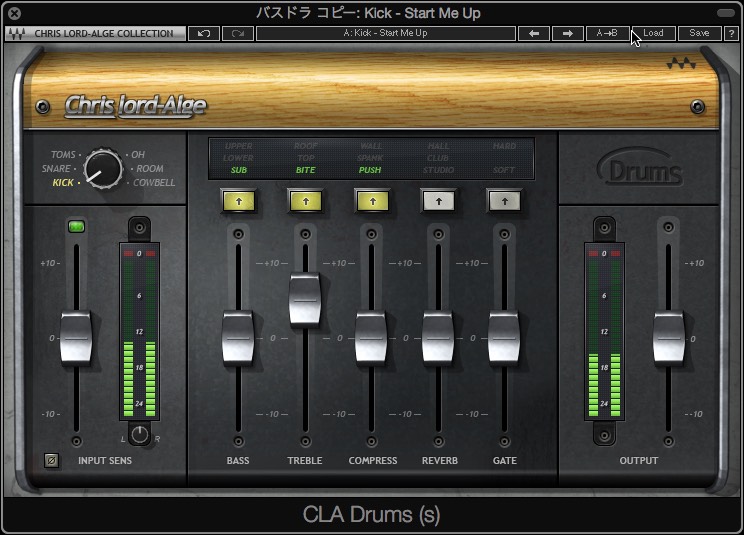Open help with the question mark button
744x535 pixels.
pos(731,33)
